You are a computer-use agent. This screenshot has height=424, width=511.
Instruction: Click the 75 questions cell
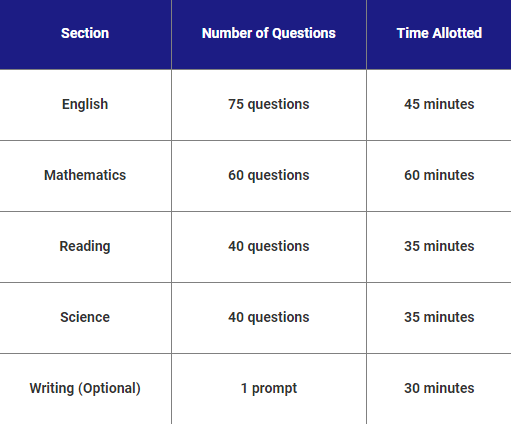tap(269, 104)
